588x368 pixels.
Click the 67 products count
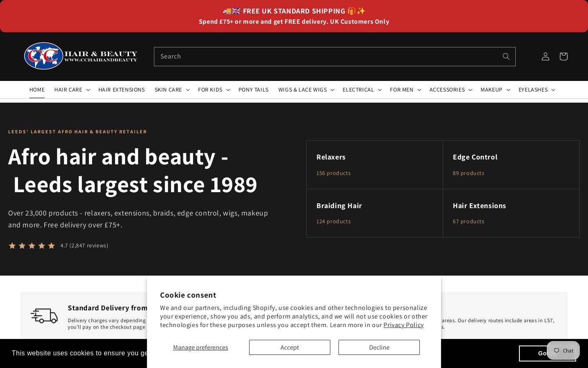pos(468,221)
